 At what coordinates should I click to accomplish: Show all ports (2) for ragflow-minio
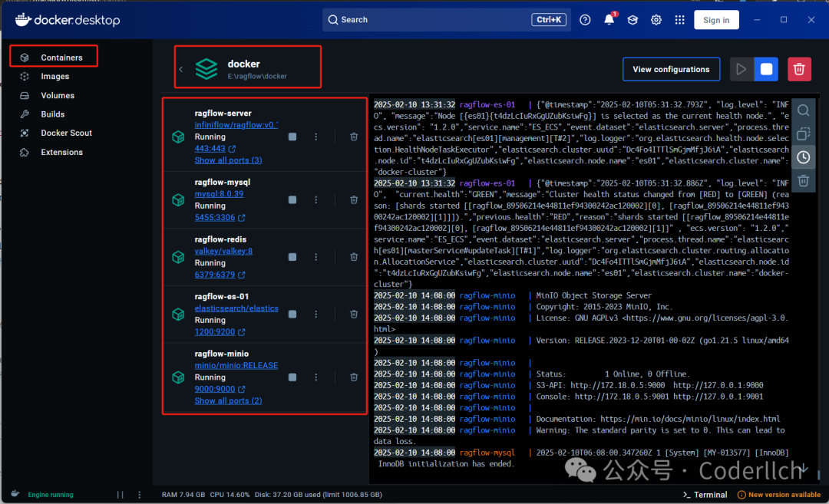[228, 401]
